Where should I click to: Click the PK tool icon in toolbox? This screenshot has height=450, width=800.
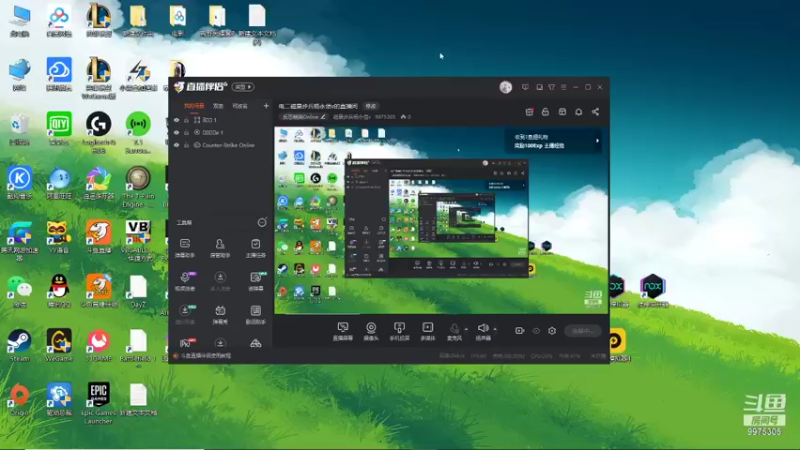tap(185, 343)
